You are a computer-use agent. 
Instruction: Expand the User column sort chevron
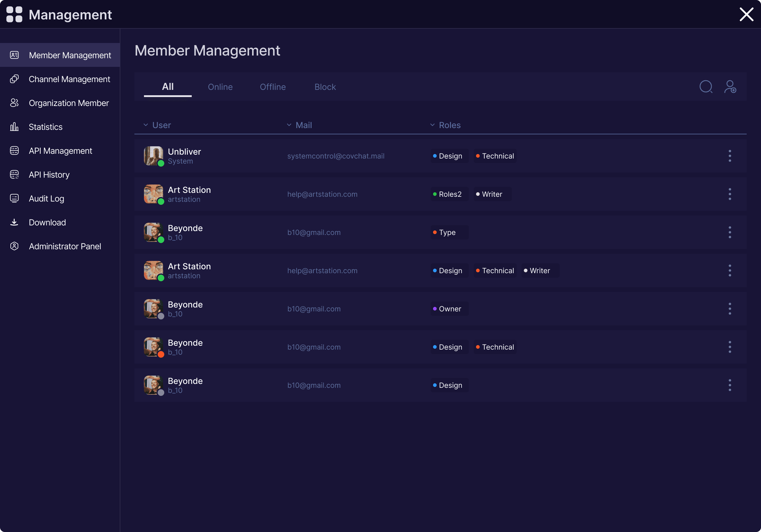click(x=145, y=125)
